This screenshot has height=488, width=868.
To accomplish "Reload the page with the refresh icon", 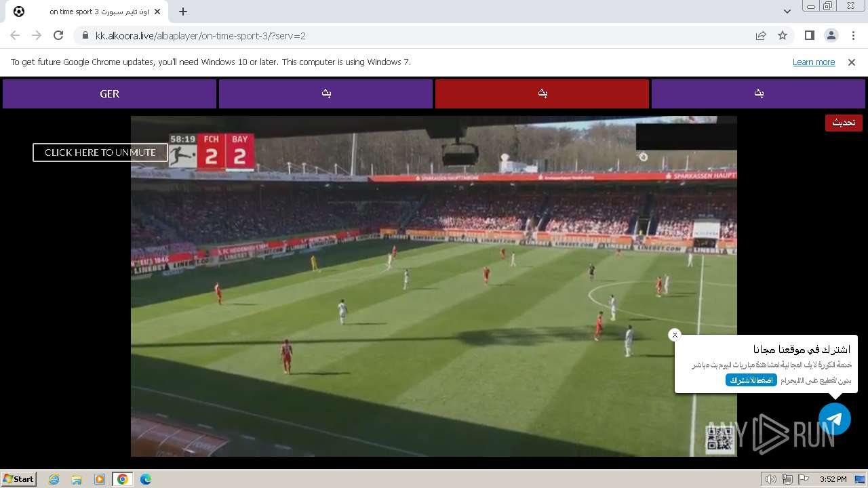I will 58,35.
